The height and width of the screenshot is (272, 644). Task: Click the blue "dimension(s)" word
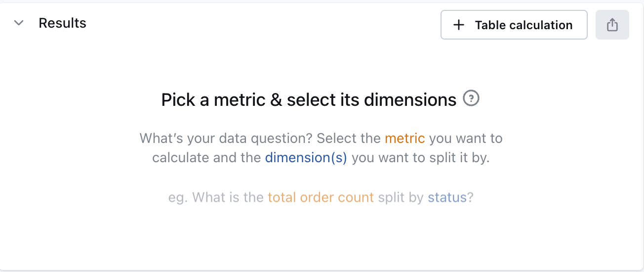[x=306, y=158]
